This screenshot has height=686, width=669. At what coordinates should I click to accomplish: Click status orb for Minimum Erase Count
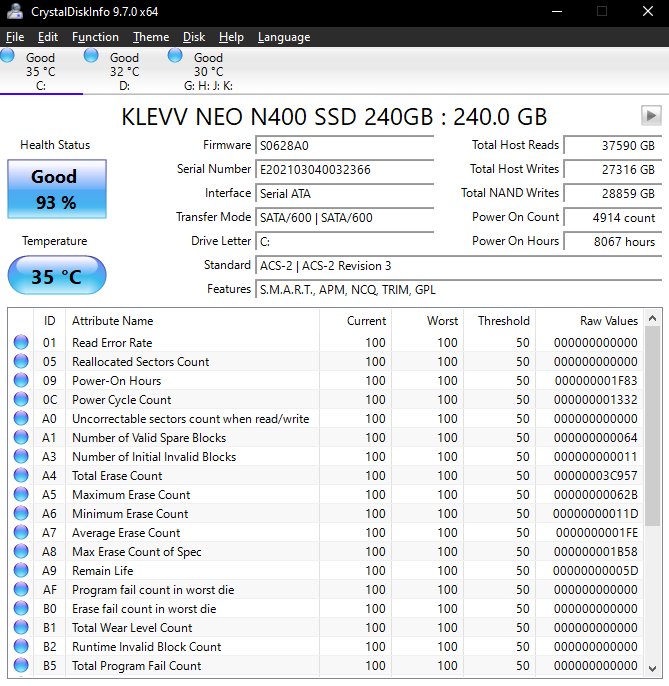[21, 513]
